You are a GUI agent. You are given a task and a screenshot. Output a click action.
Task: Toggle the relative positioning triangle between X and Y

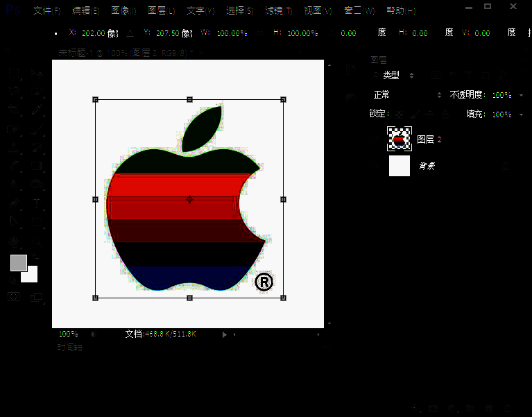coord(130,33)
